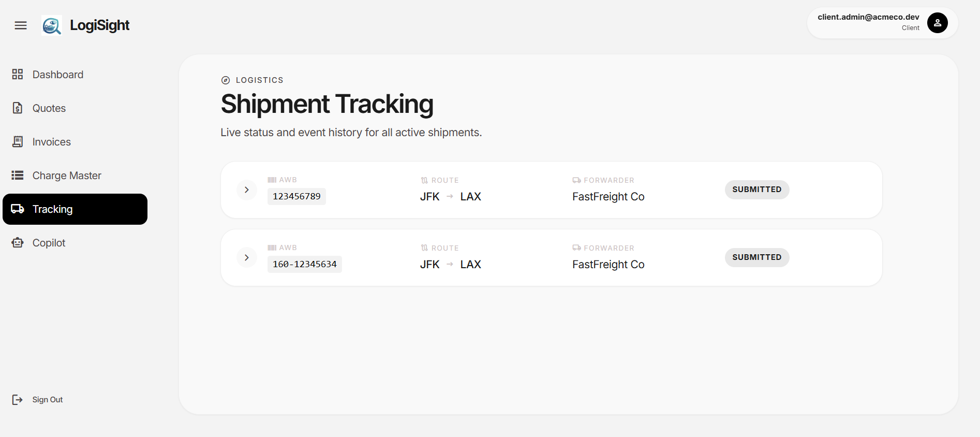
Task: Click the client.admin@acmeco.dev account label
Action: point(868,17)
